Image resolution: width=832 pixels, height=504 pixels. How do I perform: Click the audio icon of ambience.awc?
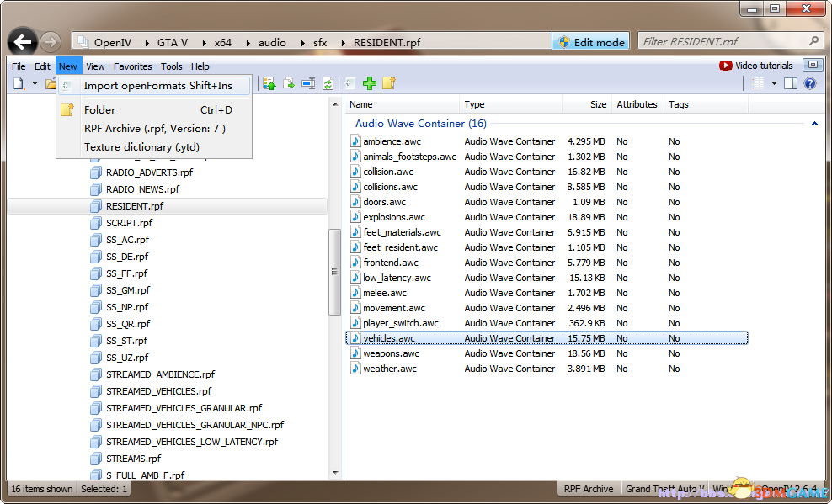355,141
